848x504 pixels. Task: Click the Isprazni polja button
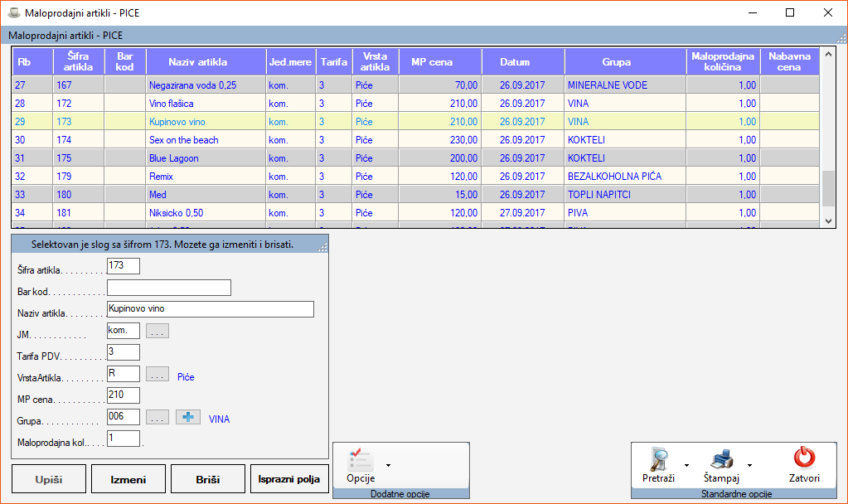[290, 479]
